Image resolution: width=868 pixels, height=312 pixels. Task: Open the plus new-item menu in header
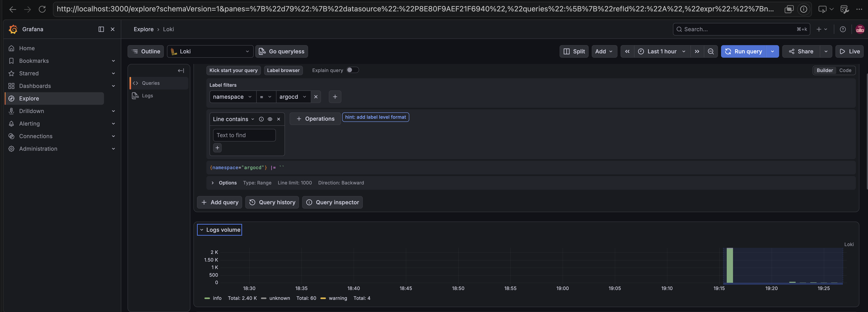[x=821, y=29]
